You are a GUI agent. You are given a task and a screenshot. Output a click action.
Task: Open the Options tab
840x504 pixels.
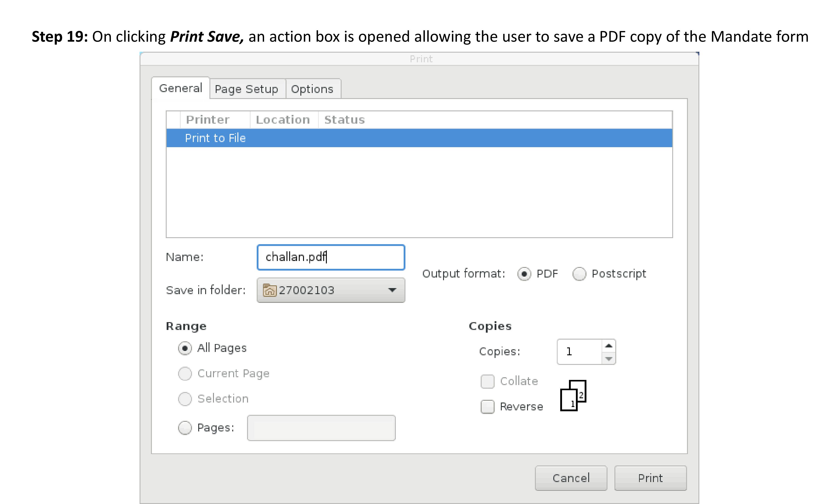pyautogui.click(x=313, y=89)
